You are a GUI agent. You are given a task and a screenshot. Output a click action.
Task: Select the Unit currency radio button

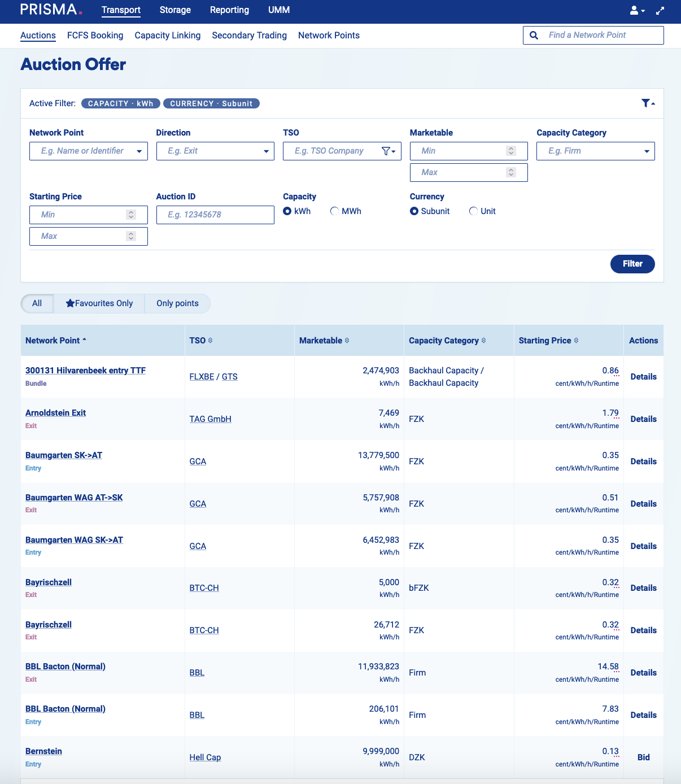coord(473,211)
